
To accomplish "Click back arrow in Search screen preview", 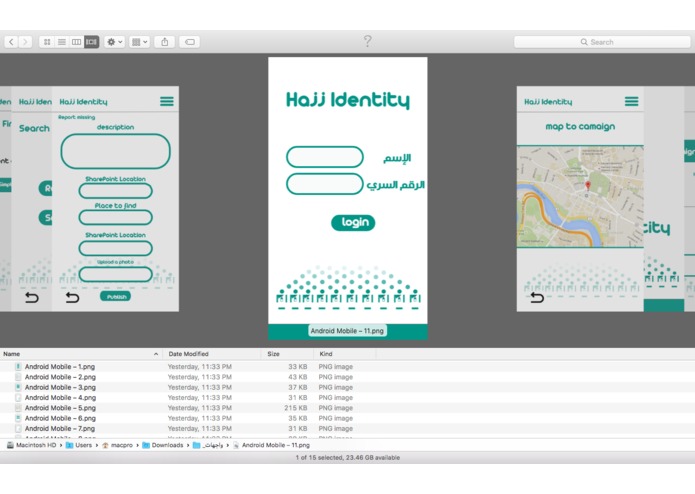I will (x=32, y=297).
